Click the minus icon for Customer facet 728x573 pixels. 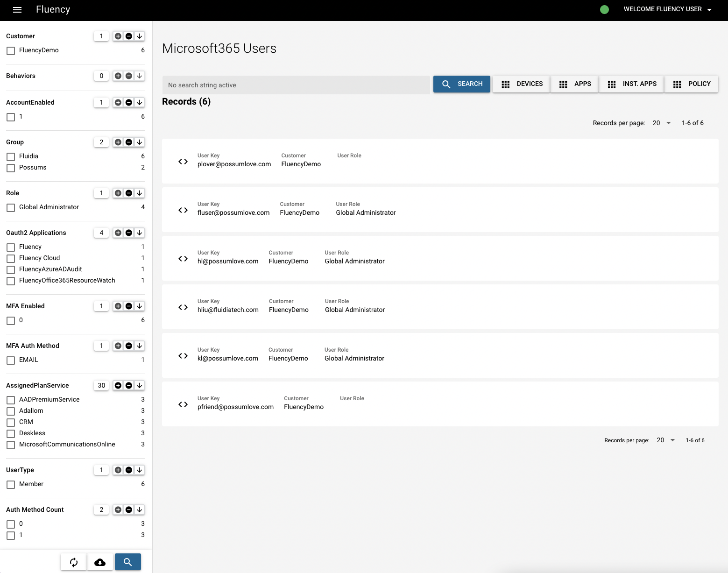pyautogui.click(x=129, y=36)
